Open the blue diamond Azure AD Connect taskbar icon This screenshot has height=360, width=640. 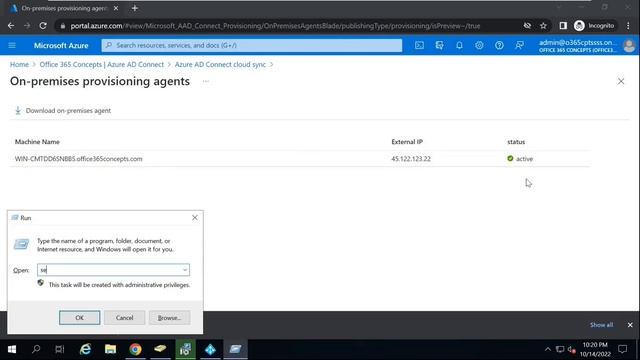pos(210,349)
